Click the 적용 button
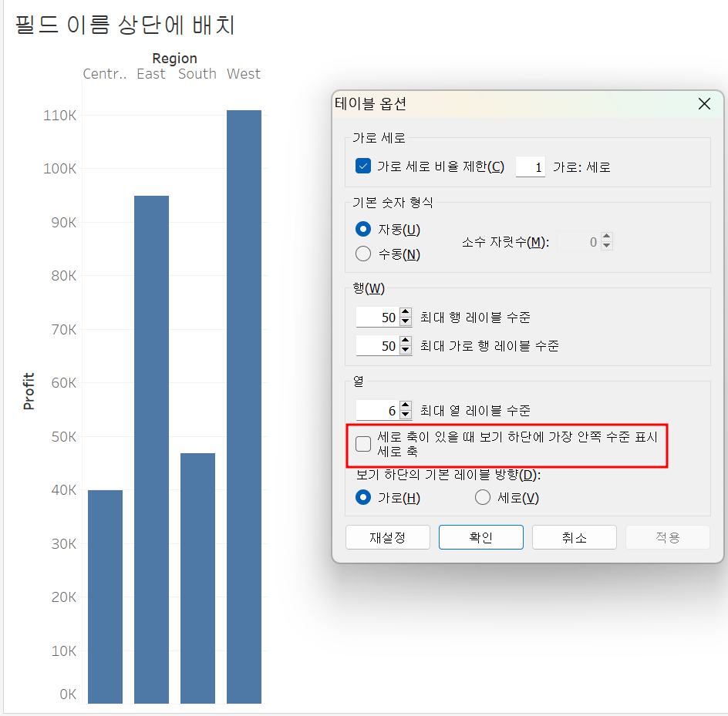The height and width of the screenshot is (716, 728). pyautogui.click(x=668, y=537)
